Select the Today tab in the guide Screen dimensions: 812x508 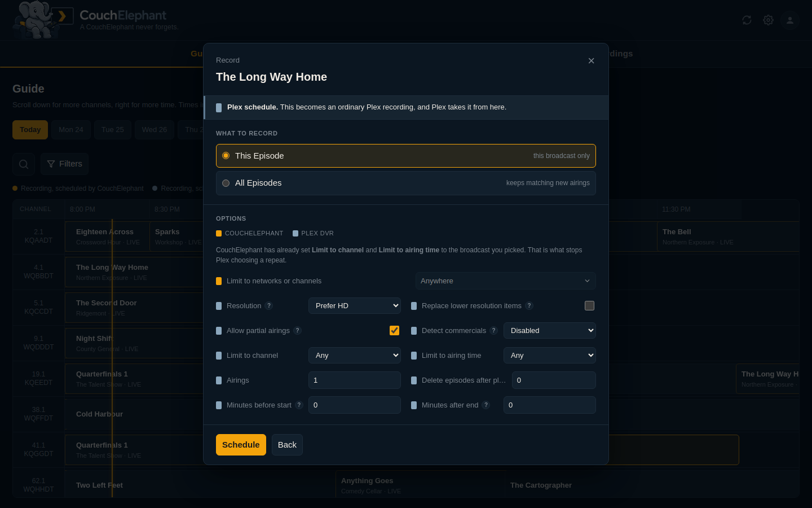point(30,130)
